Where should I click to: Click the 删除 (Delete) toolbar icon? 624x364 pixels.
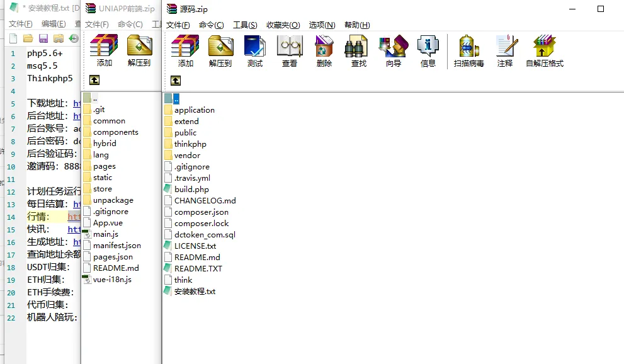coord(324,50)
